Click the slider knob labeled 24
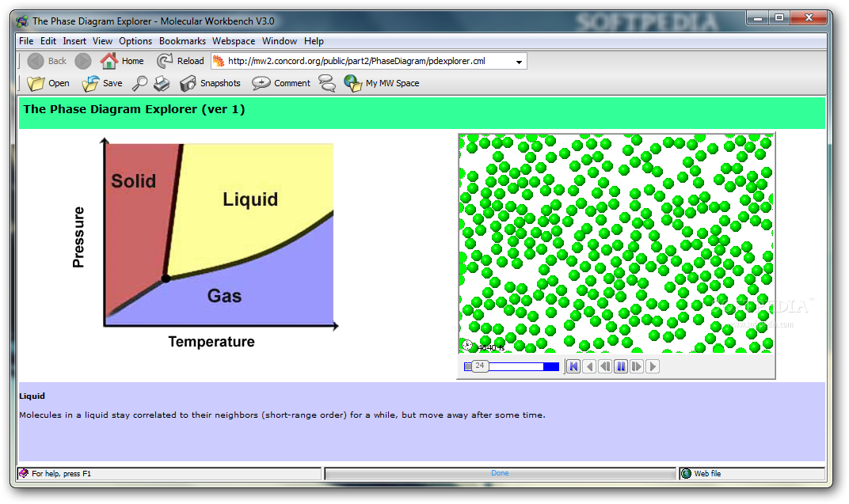 (480, 366)
